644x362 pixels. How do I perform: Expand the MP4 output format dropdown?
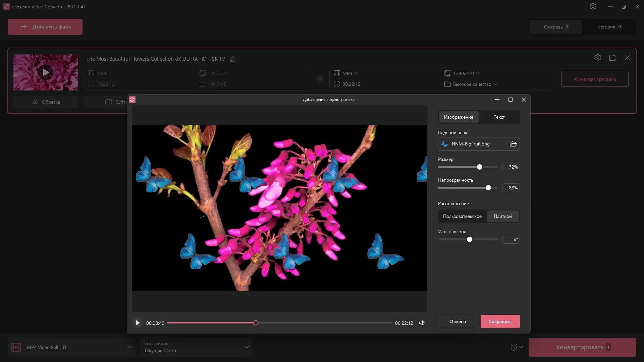pyautogui.click(x=350, y=73)
